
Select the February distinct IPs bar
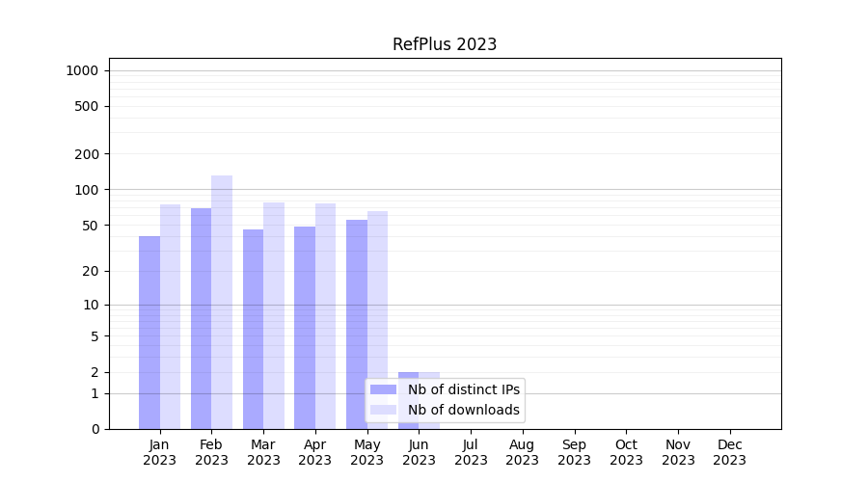pos(201,318)
